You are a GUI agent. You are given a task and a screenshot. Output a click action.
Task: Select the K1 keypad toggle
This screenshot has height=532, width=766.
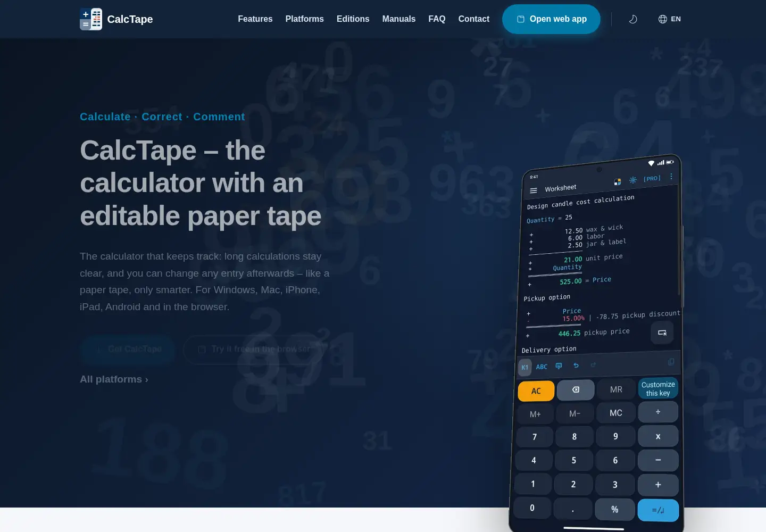pyautogui.click(x=525, y=368)
